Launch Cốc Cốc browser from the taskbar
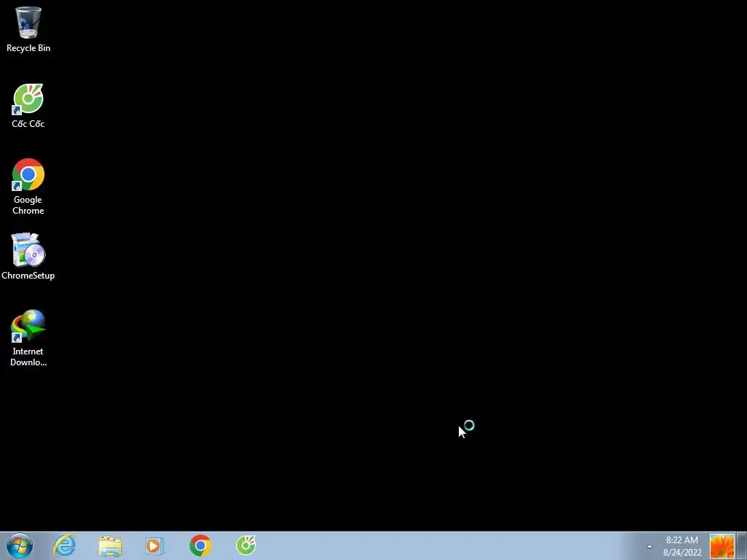The height and width of the screenshot is (560, 747). pyautogui.click(x=246, y=545)
